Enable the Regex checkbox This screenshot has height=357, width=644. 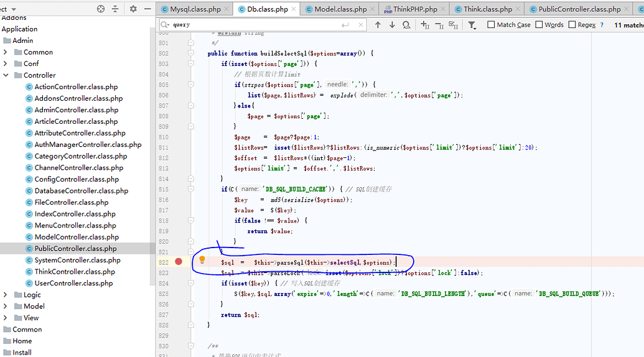click(x=572, y=25)
